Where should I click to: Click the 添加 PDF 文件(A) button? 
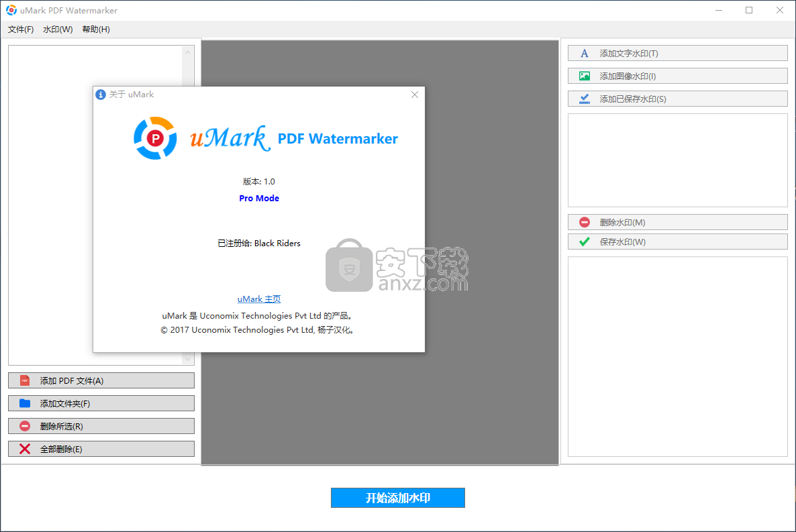tap(101, 381)
